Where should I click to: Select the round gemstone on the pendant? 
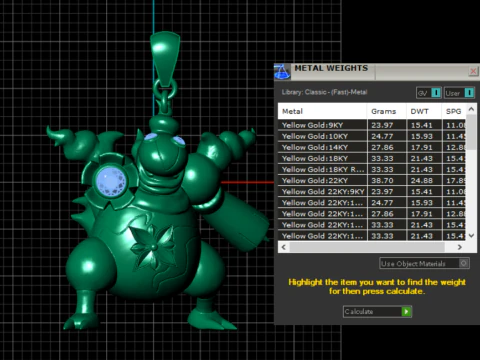111,182
